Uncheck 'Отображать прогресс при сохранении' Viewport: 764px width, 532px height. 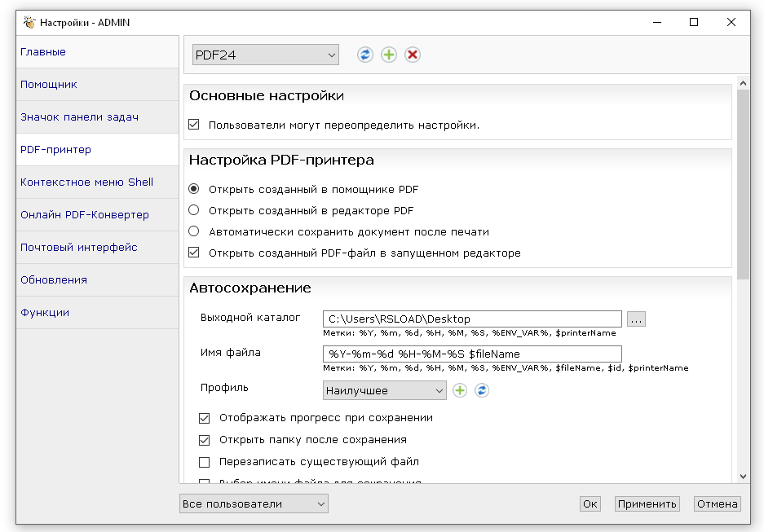pos(205,418)
